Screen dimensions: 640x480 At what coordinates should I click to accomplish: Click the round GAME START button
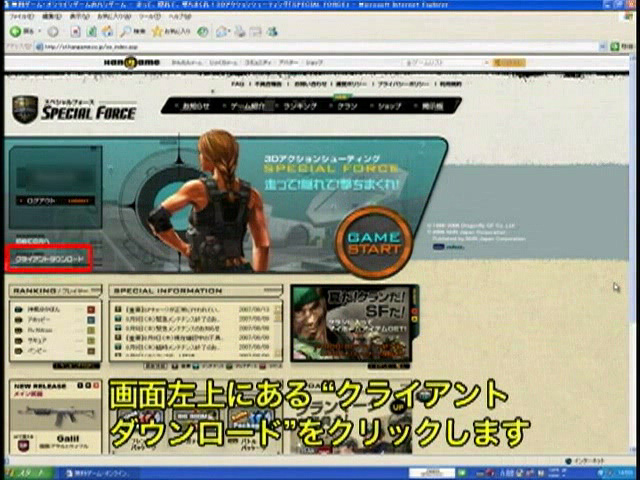374,242
